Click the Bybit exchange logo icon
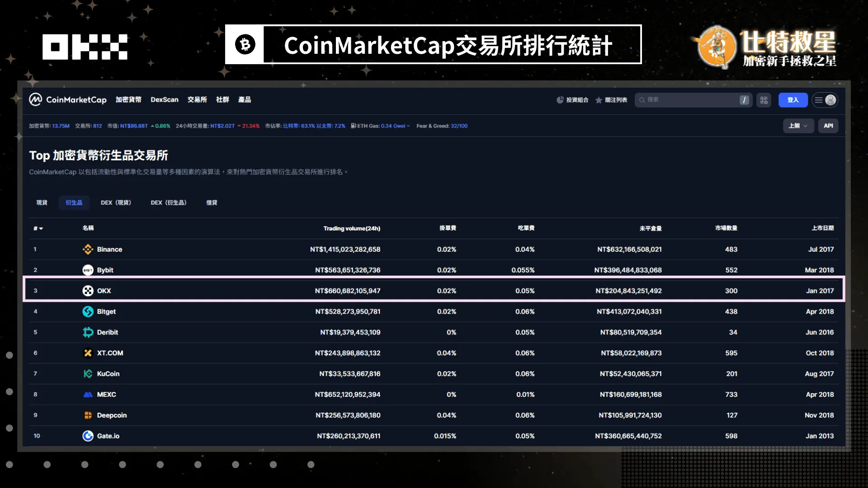This screenshot has height=488, width=868. tap(88, 270)
